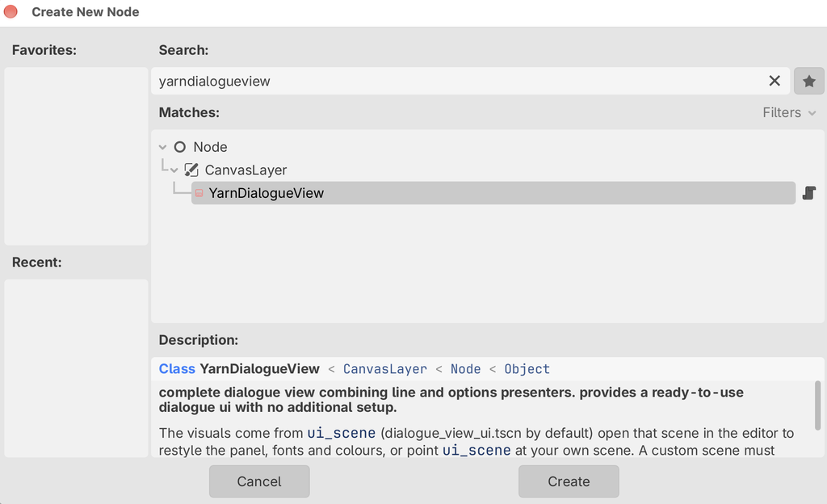Click the Create button

[x=569, y=481]
